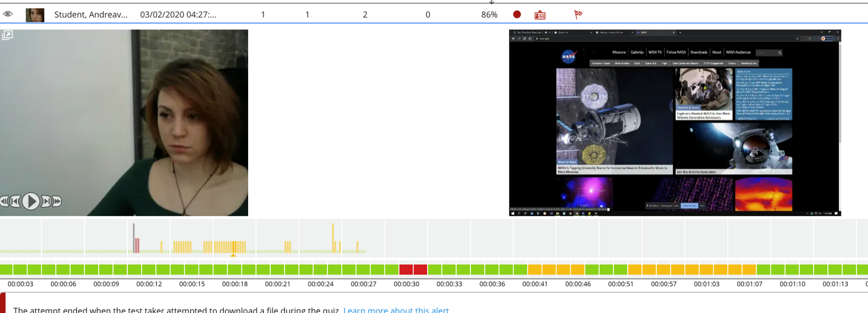Open the red ID card icon

click(540, 15)
